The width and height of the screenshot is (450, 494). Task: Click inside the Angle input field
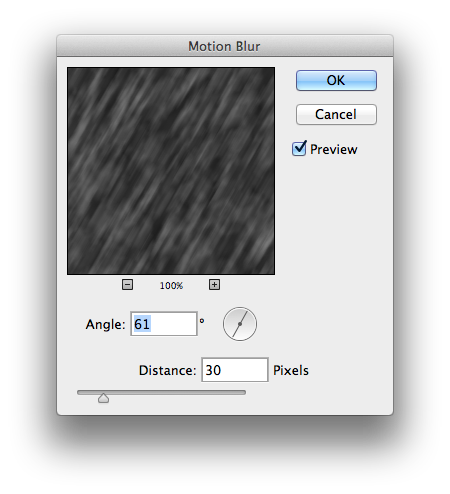(164, 324)
